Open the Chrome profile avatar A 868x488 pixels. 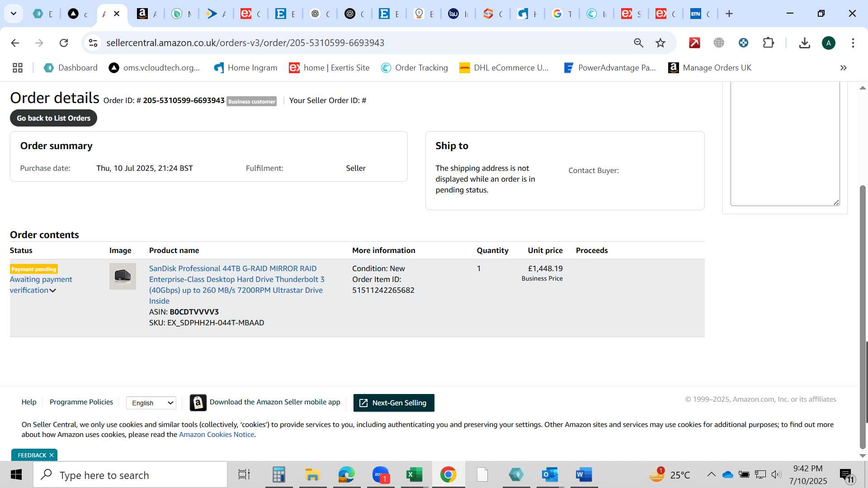tap(829, 43)
